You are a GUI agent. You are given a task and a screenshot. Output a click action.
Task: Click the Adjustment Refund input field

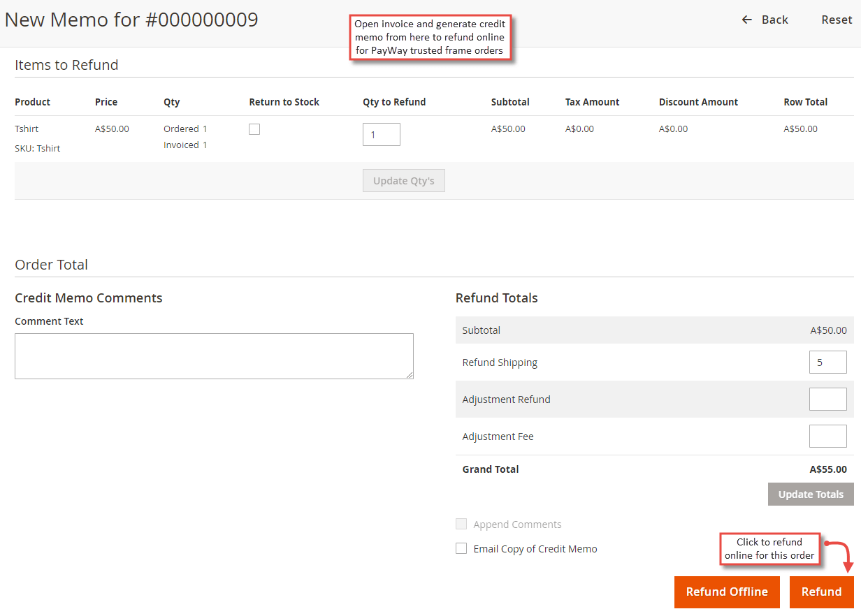pyautogui.click(x=828, y=399)
